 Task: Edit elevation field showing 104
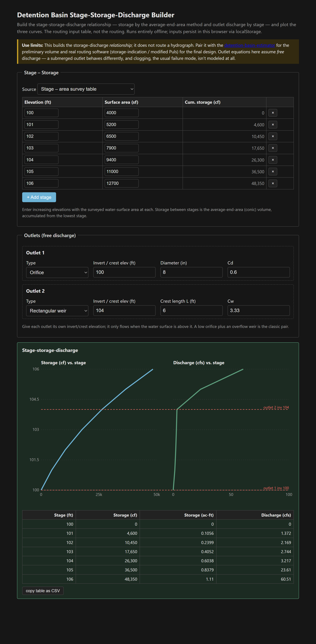click(x=41, y=160)
